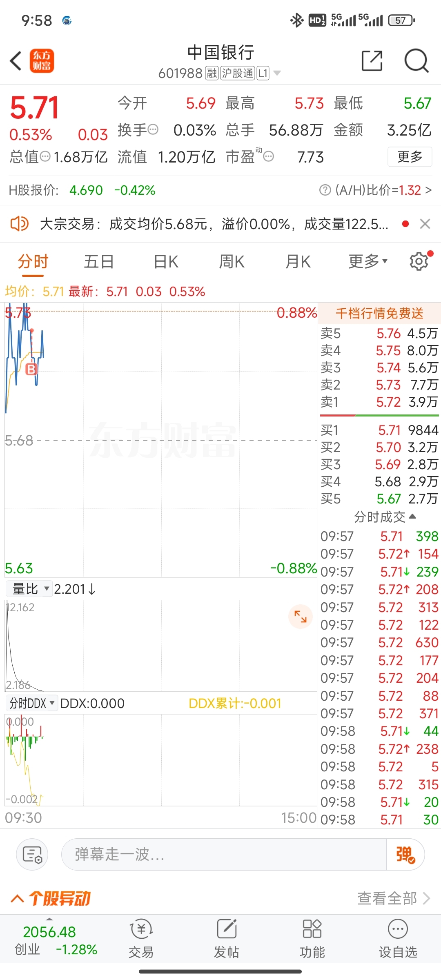Go back with the left arrow

[16, 61]
